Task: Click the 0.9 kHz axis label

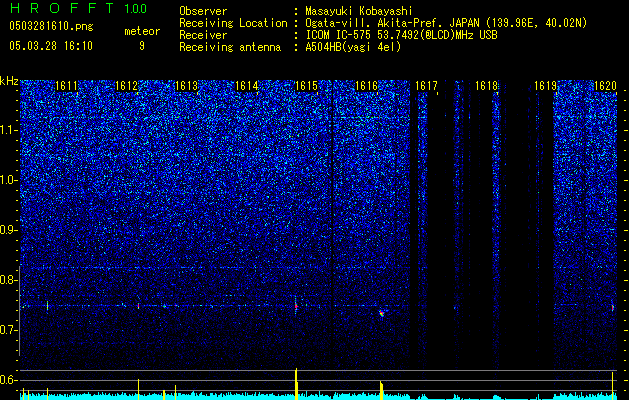Action: 9,230
